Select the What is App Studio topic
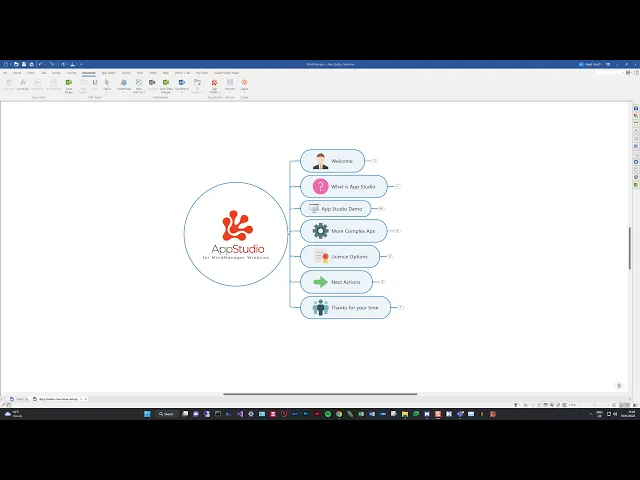The height and width of the screenshot is (480, 640). (344, 187)
